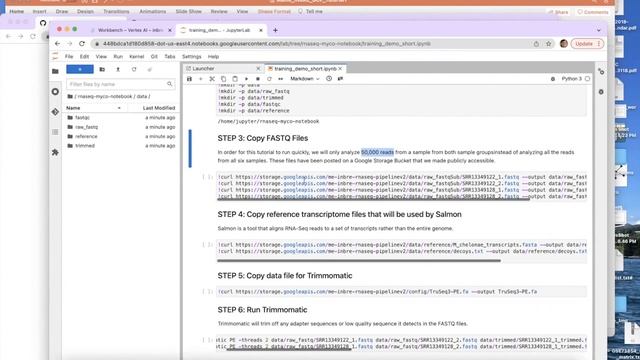Click the bug debugger icon near Python 3

tap(553, 79)
